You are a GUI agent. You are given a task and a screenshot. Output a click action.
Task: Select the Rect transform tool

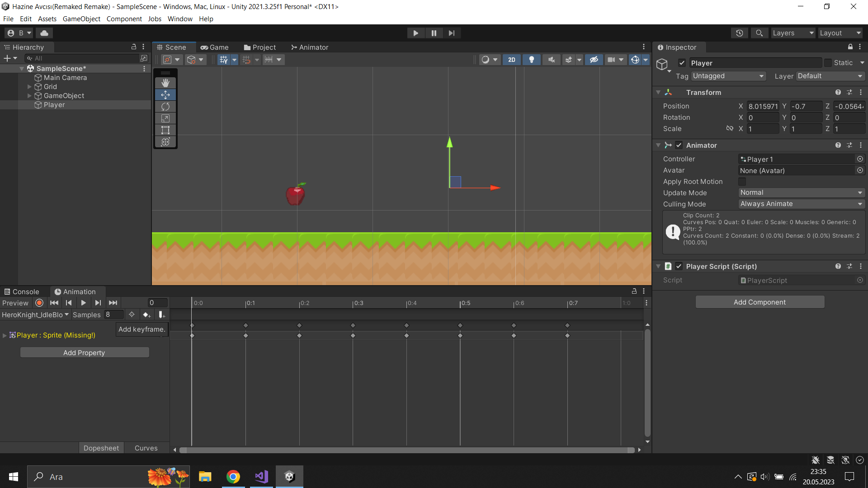165,130
